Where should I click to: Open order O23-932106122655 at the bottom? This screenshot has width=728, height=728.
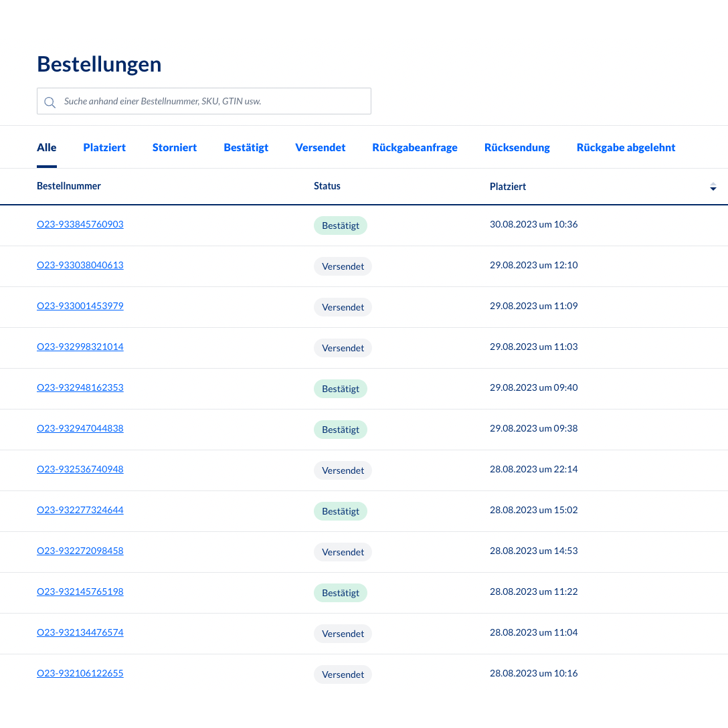(80, 673)
